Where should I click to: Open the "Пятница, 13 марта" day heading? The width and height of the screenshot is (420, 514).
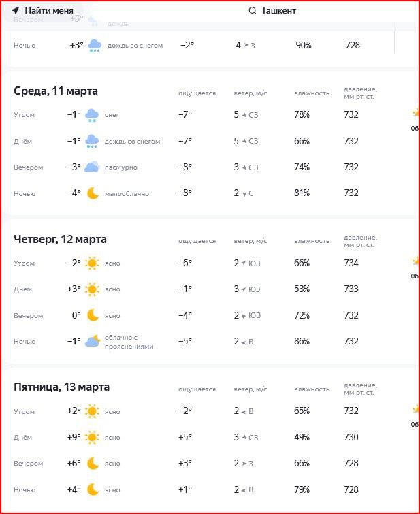61,387
